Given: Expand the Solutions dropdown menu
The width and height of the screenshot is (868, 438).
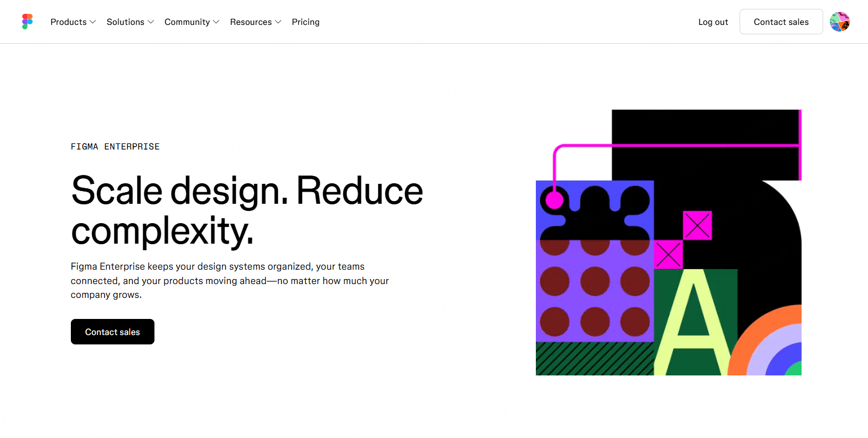Looking at the screenshot, I should pyautogui.click(x=130, y=22).
